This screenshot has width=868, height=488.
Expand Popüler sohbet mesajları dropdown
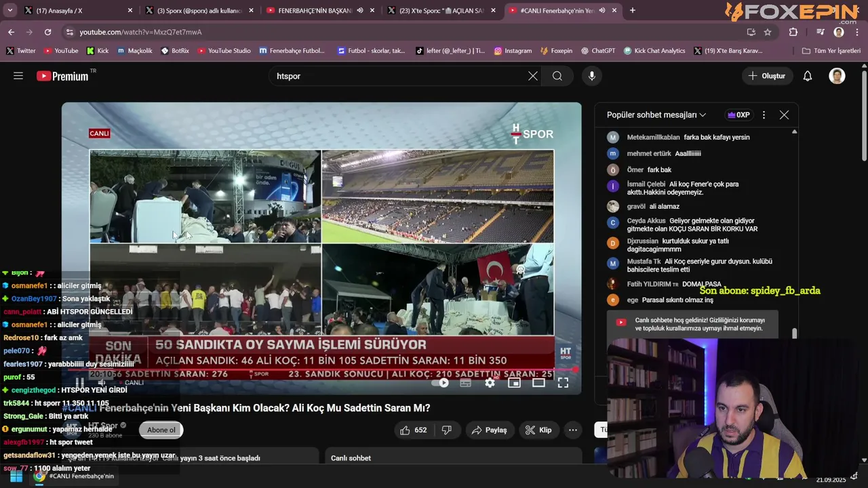click(x=656, y=115)
